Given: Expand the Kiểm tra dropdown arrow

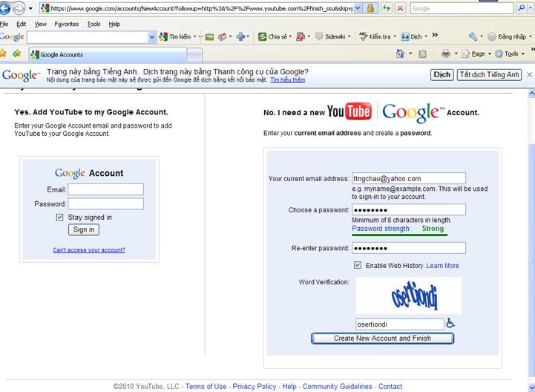Looking at the screenshot, I should [395, 36].
